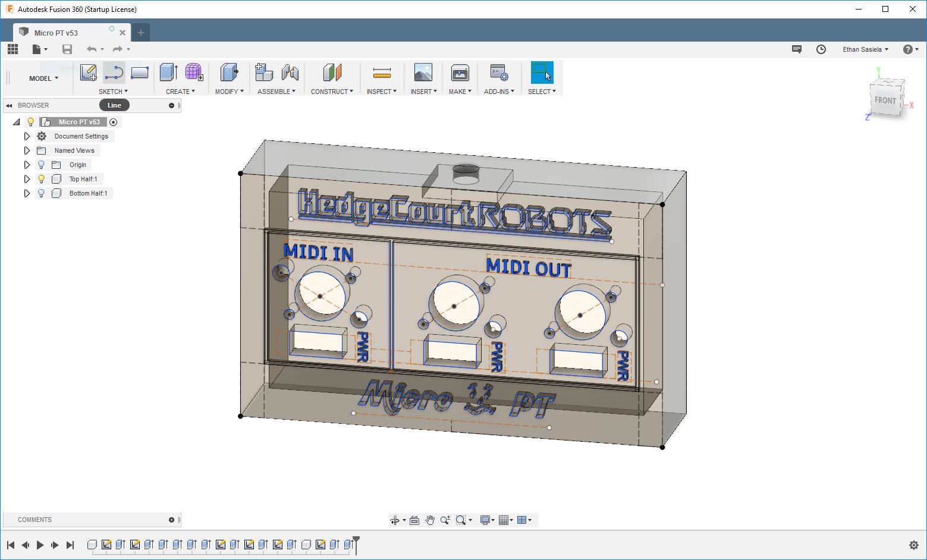927x560 pixels.
Task: Collapse the Micro PT v53 root node
Action: 16,122
